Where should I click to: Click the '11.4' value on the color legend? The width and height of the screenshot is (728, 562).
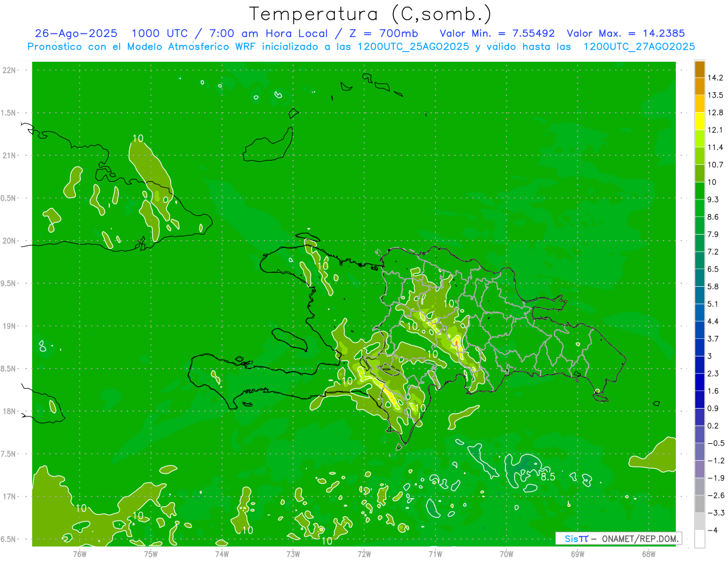coord(715,147)
